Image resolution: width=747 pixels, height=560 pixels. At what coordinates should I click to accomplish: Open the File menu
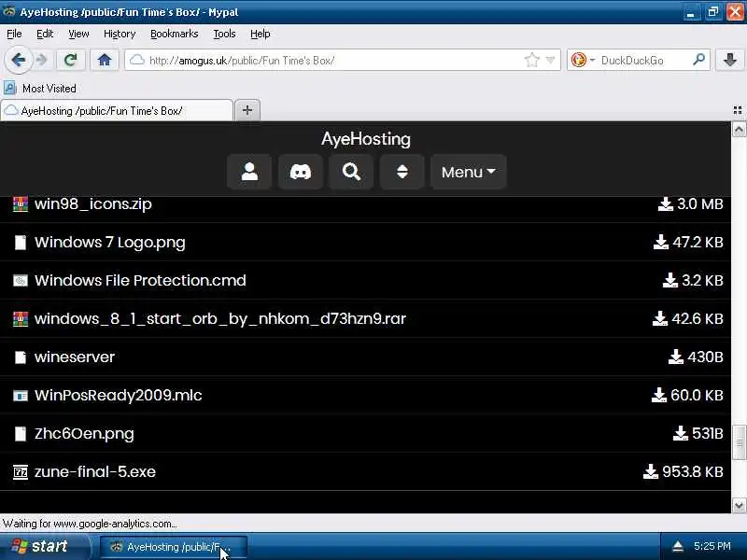[x=14, y=34]
